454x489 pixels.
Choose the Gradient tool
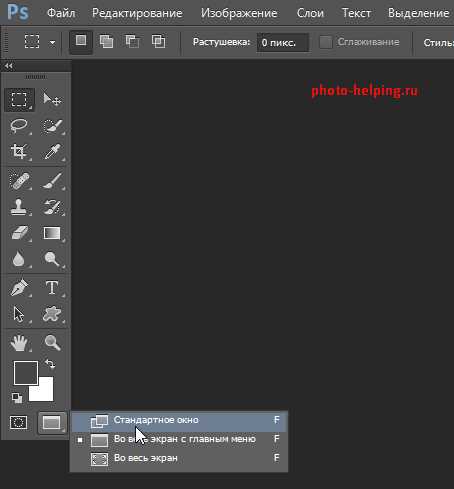[x=52, y=233]
